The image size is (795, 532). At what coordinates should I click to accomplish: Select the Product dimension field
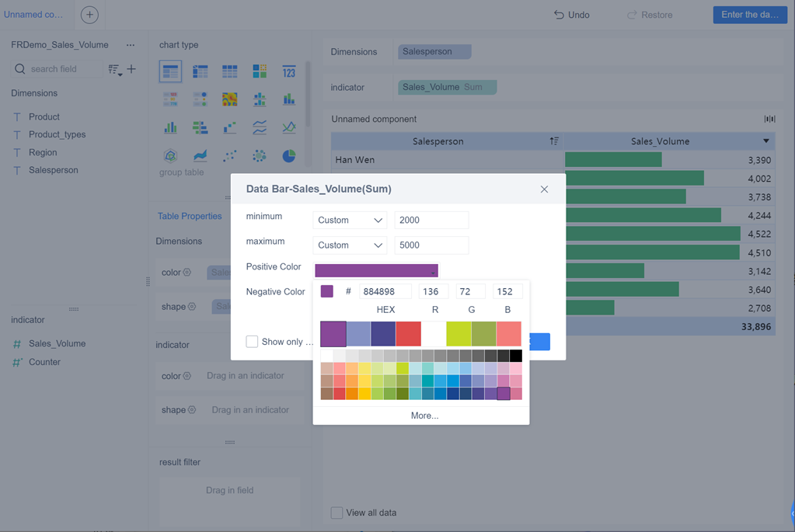click(44, 117)
